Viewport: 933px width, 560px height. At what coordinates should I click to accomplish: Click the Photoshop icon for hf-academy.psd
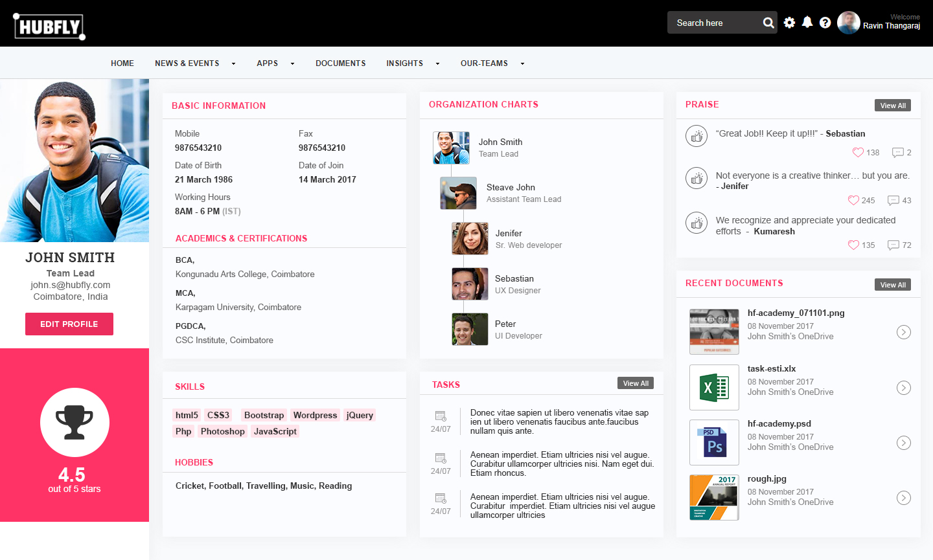(714, 442)
